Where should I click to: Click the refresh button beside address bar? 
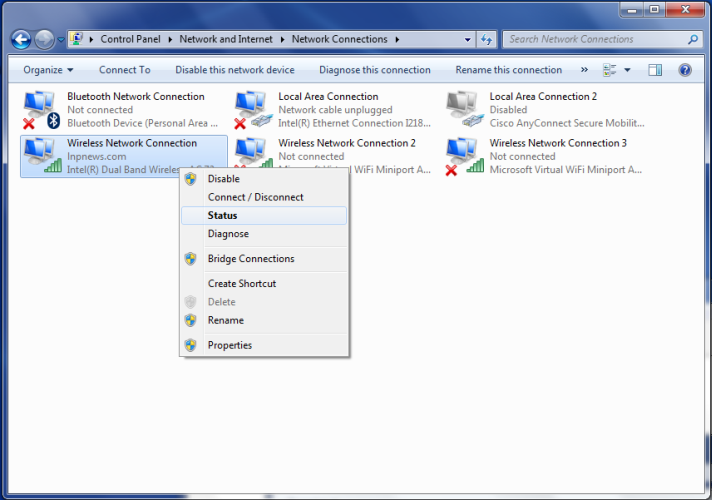pyautogui.click(x=487, y=40)
